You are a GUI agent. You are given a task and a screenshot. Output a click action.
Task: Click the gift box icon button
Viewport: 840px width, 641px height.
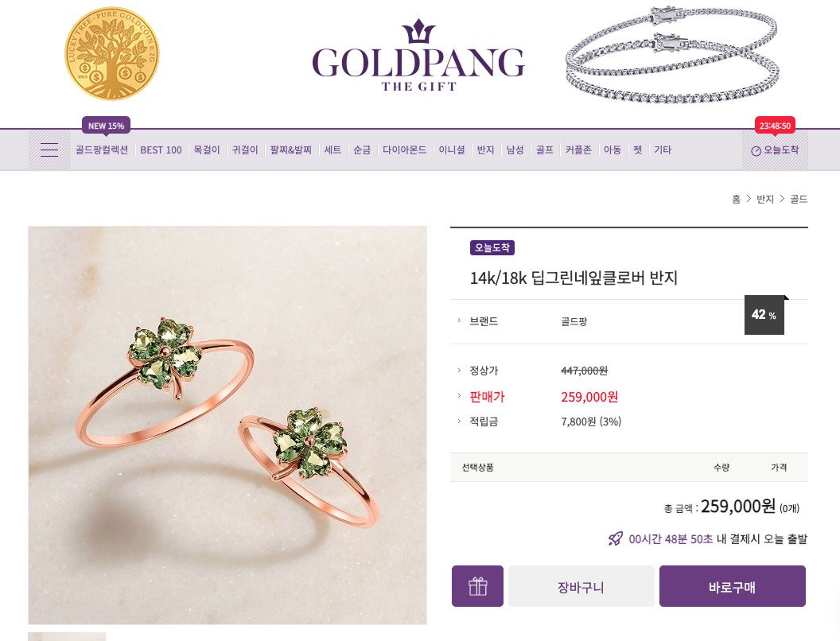coord(477,586)
